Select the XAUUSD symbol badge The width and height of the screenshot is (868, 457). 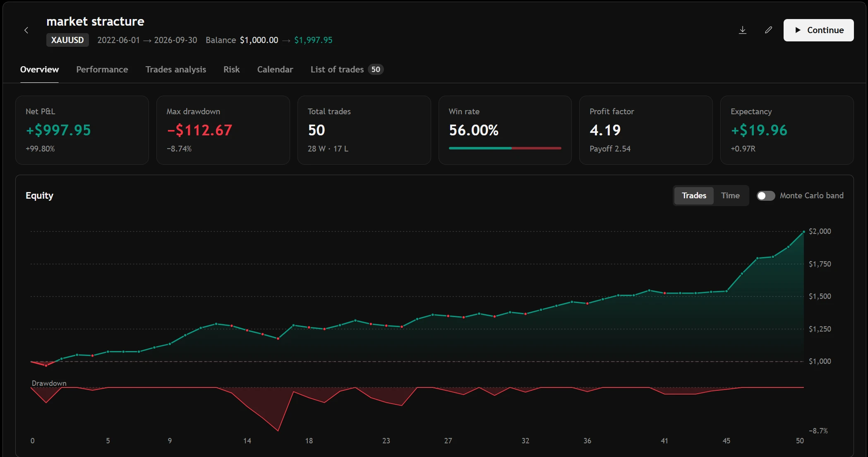(x=67, y=40)
